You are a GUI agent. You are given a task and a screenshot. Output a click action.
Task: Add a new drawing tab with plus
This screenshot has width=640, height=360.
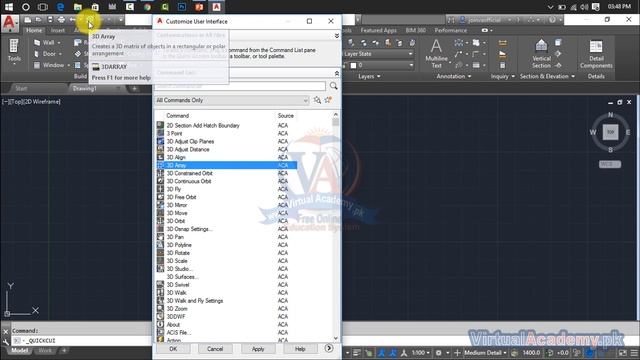pos(134,88)
